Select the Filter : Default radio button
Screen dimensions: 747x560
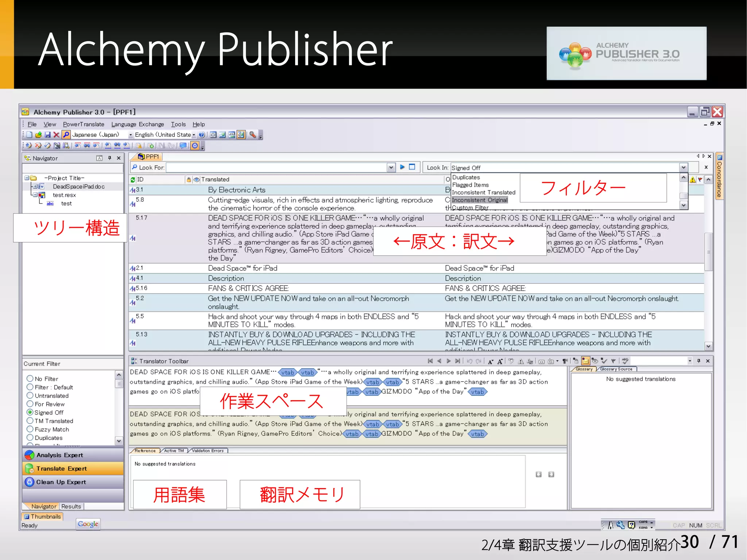(30, 387)
